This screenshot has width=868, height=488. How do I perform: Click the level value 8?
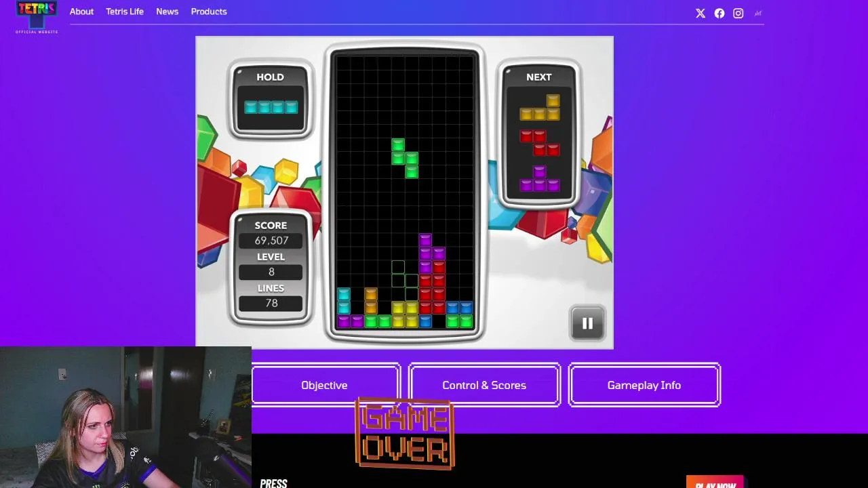(271, 272)
